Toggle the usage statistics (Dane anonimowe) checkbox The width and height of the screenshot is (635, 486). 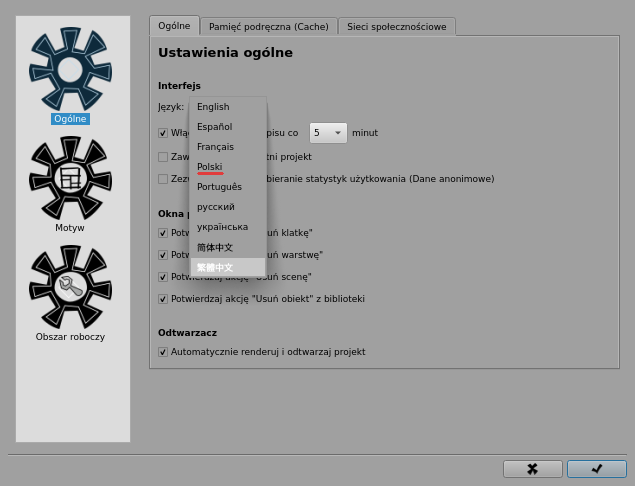pyautogui.click(x=163, y=179)
